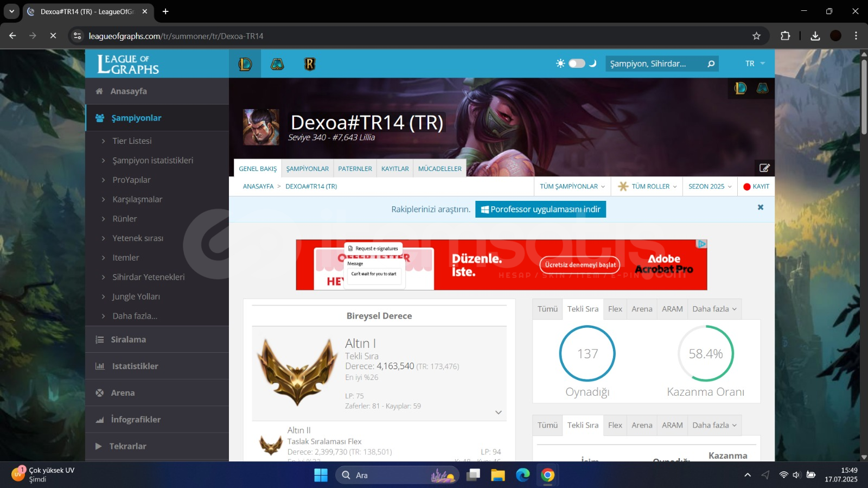Open SEZON 2025 dropdown
Screen dimensions: 868x488
click(710, 186)
